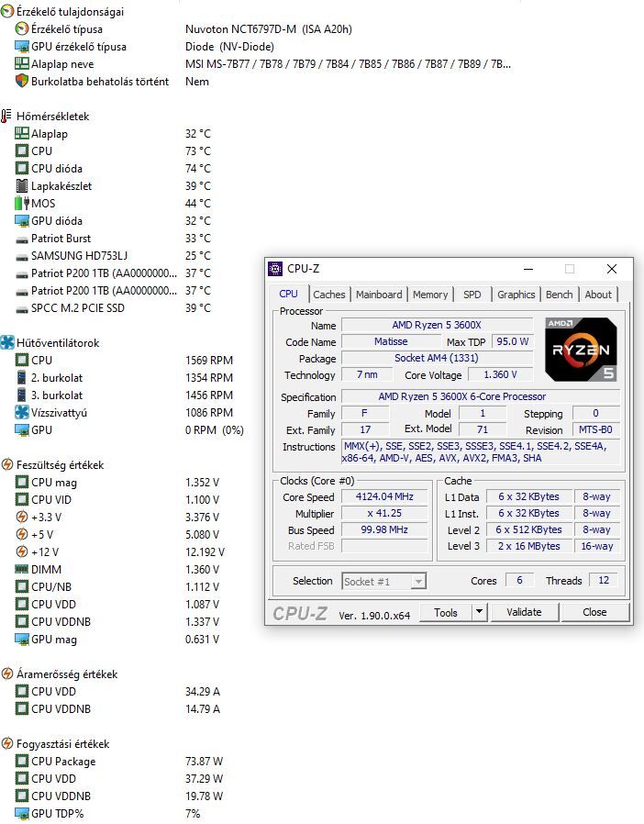The image size is (644, 824).
Task: Click the Hőmérsékletek thermometer icon
Action: coord(6,117)
